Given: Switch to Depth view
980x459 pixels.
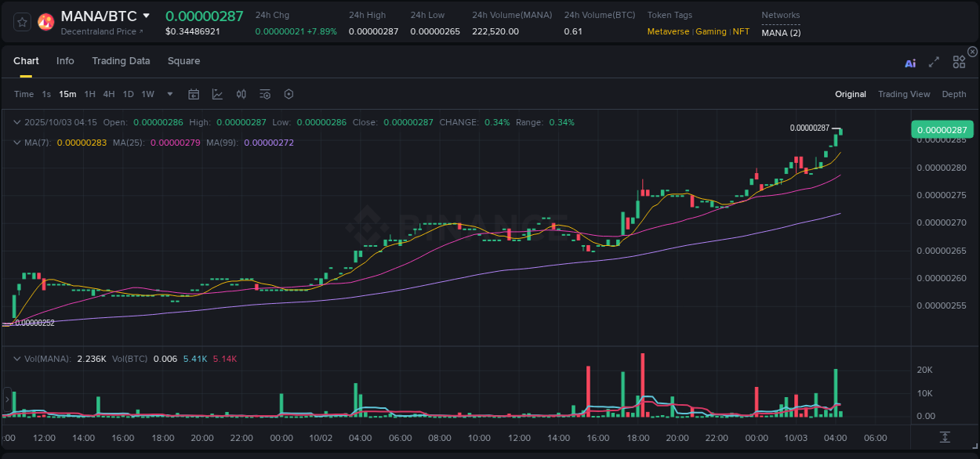Looking at the screenshot, I should [953, 94].
